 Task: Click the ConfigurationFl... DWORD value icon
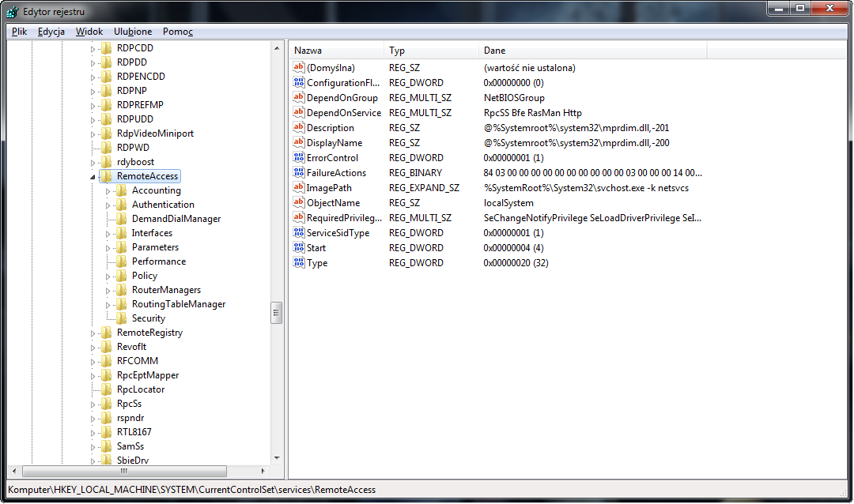click(298, 82)
